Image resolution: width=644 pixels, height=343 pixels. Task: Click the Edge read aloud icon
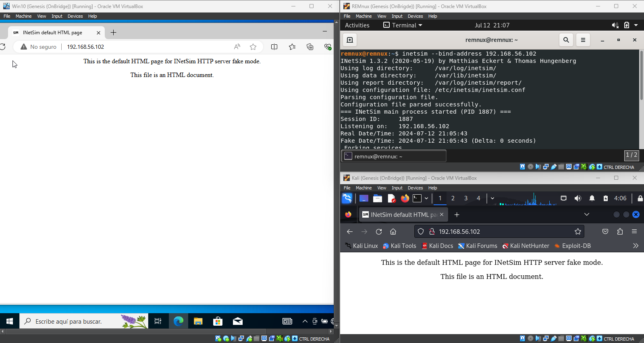237,47
